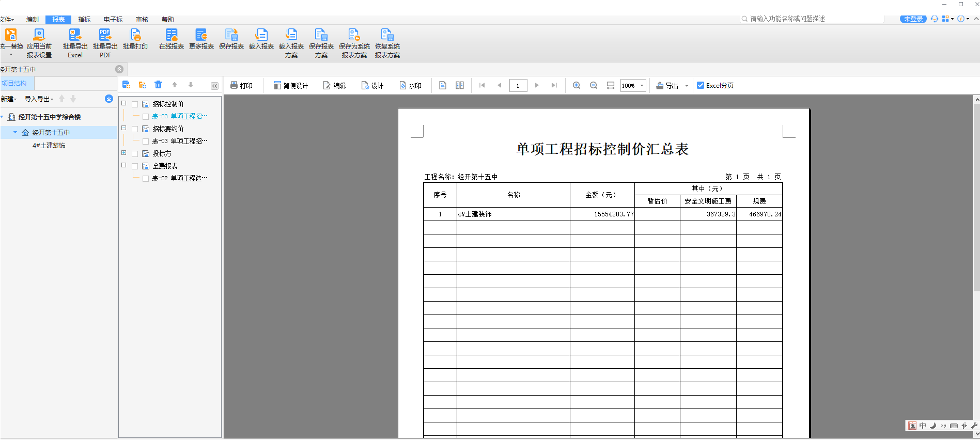Open the 报表 menu tab
Viewport: 980px width, 440px height.
(58, 20)
